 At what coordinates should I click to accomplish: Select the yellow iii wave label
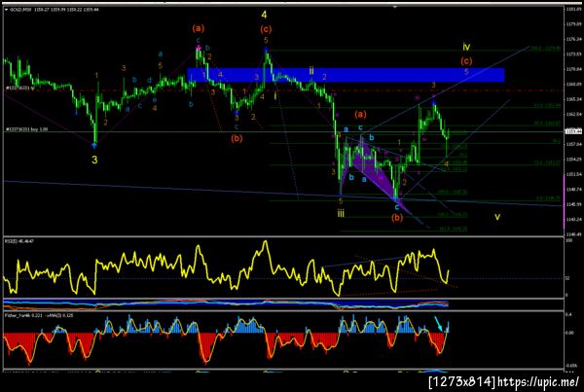[341, 214]
